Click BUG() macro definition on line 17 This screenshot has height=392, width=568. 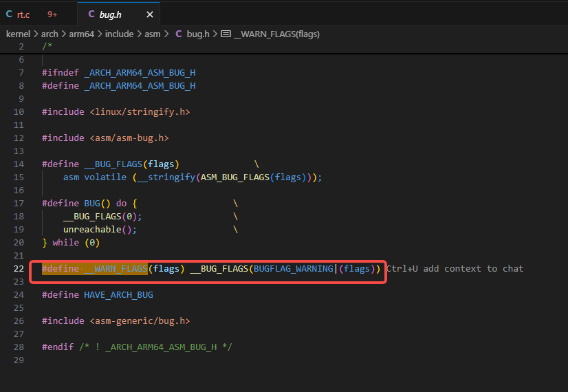point(97,204)
